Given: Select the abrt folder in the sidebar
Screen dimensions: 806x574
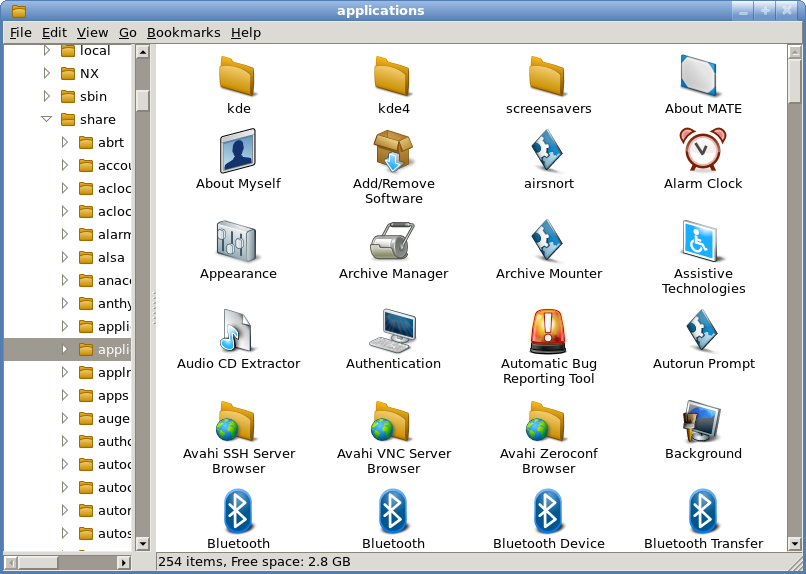Looking at the screenshot, I should tap(101, 142).
